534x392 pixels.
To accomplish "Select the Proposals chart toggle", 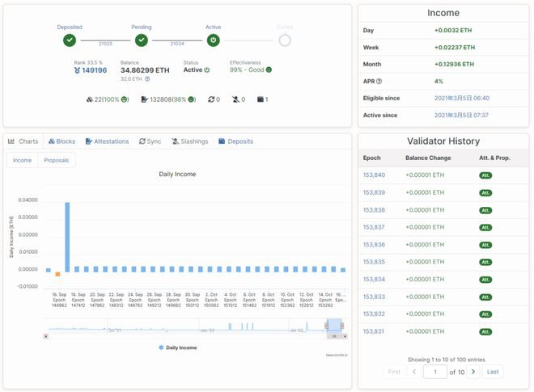I will [56, 160].
